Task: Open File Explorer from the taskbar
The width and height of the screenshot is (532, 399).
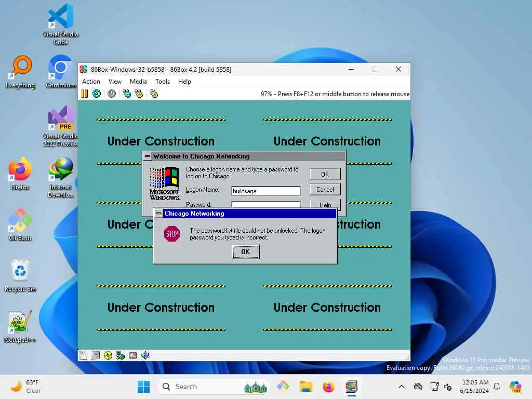Action: tap(305, 387)
